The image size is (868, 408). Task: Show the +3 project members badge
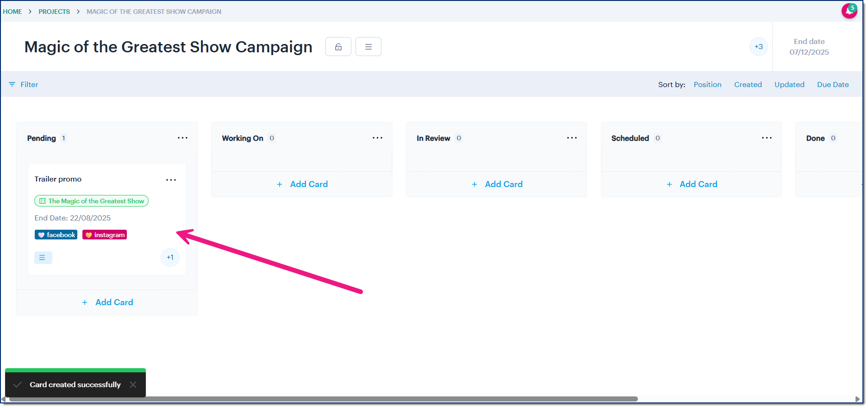(759, 47)
